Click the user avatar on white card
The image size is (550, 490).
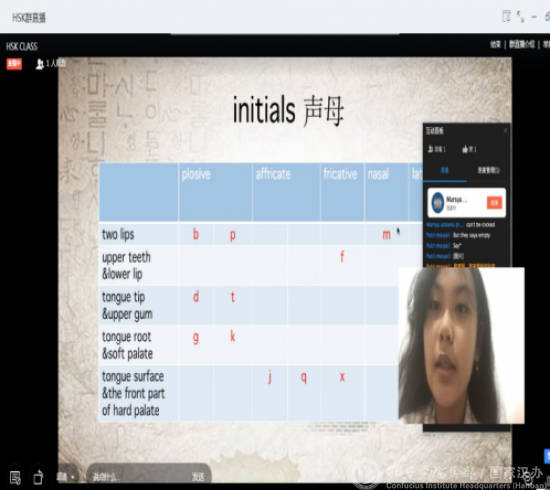(x=438, y=202)
